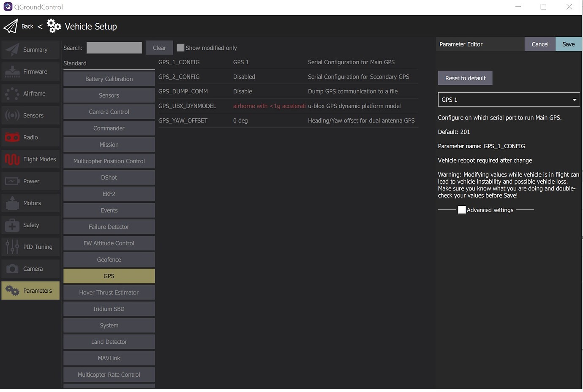Check Show modified only
Screen dimensions: 583x392
point(180,47)
